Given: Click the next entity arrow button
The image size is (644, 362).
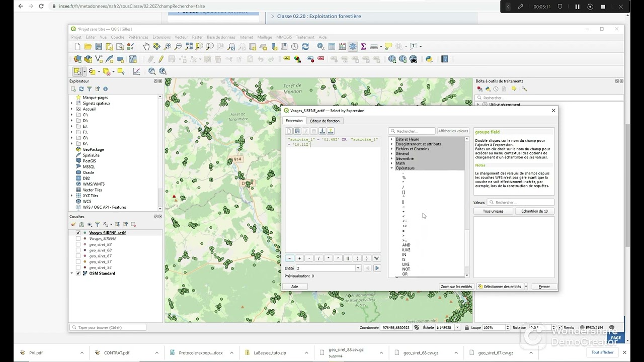Looking at the screenshot, I should click(x=377, y=268).
